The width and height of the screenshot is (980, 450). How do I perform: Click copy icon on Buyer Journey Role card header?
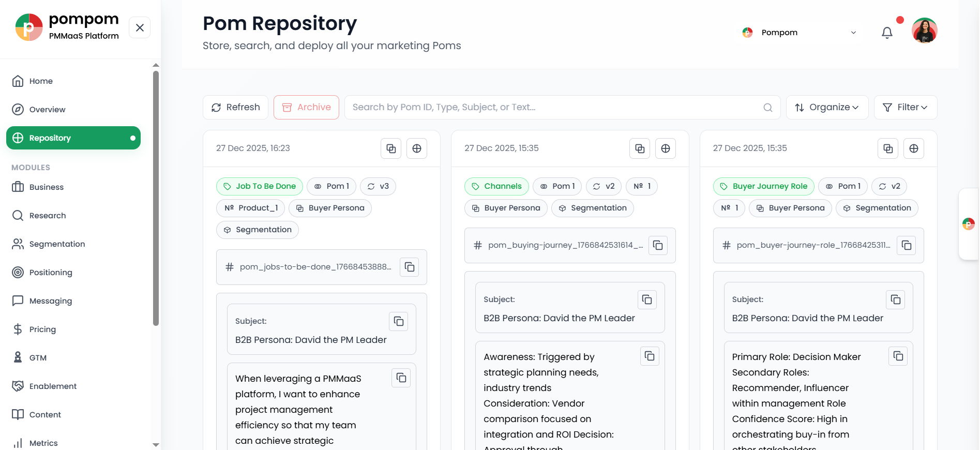(888, 148)
